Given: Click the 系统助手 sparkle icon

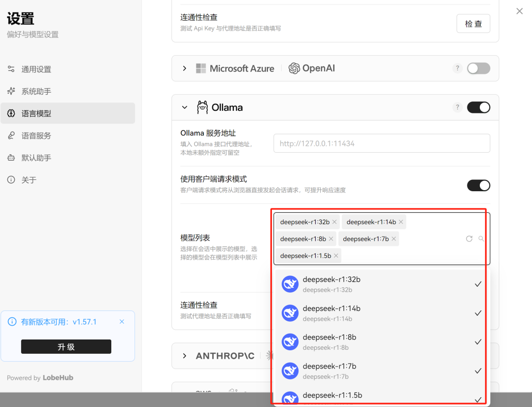Looking at the screenshot, I should click(11, 91).
